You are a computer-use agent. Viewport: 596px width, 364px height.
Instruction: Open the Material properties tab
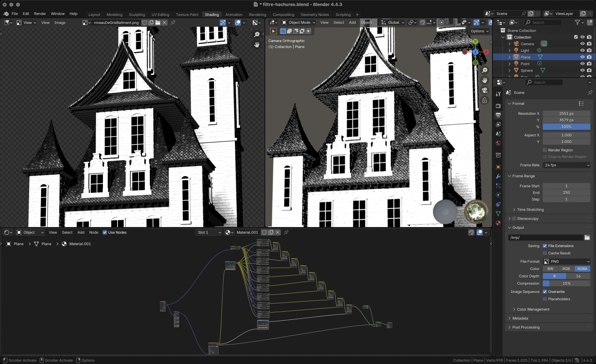498,223
